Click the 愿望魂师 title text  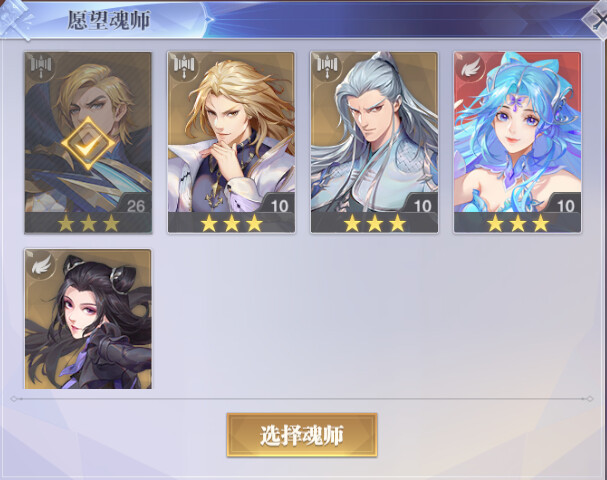(x=109, y=20)
